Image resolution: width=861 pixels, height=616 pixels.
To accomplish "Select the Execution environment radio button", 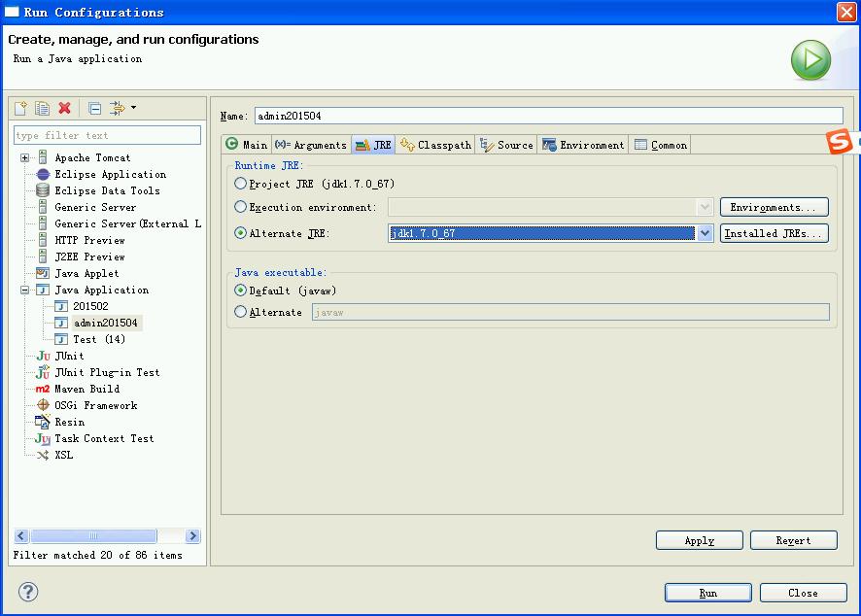I will (x=240, y=207).
